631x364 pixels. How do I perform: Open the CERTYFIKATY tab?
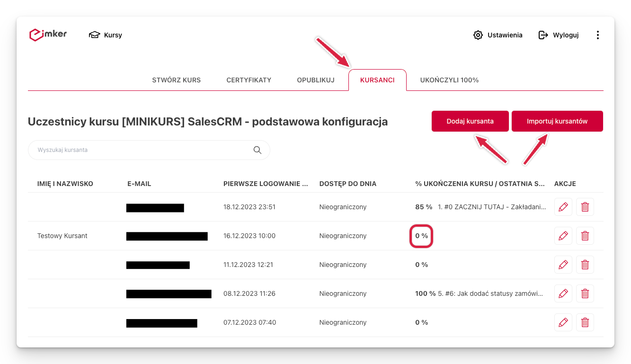tap(249, 80)
